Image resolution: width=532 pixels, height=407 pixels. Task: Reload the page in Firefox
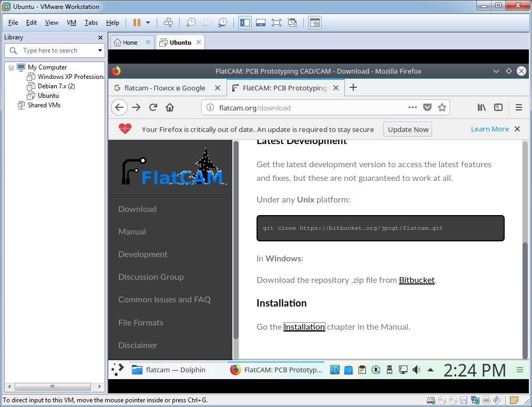[153, 108]
